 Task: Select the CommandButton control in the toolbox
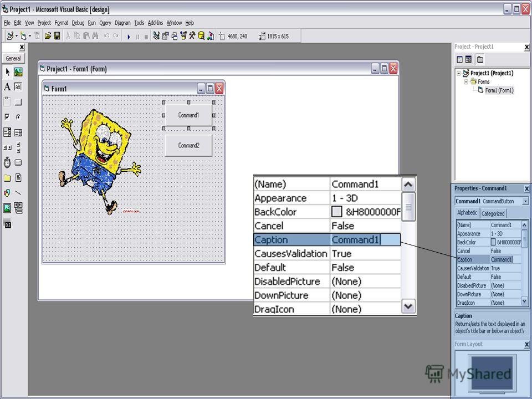pos(18,102)
